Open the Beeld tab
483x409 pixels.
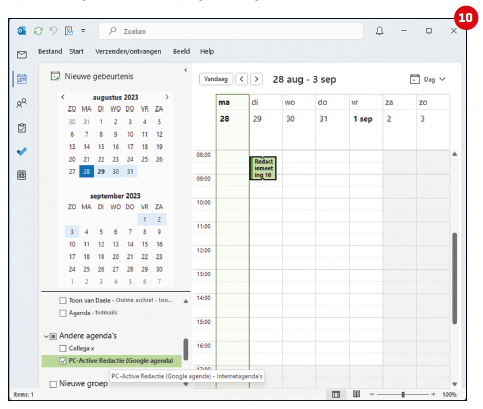pos(181,51)
